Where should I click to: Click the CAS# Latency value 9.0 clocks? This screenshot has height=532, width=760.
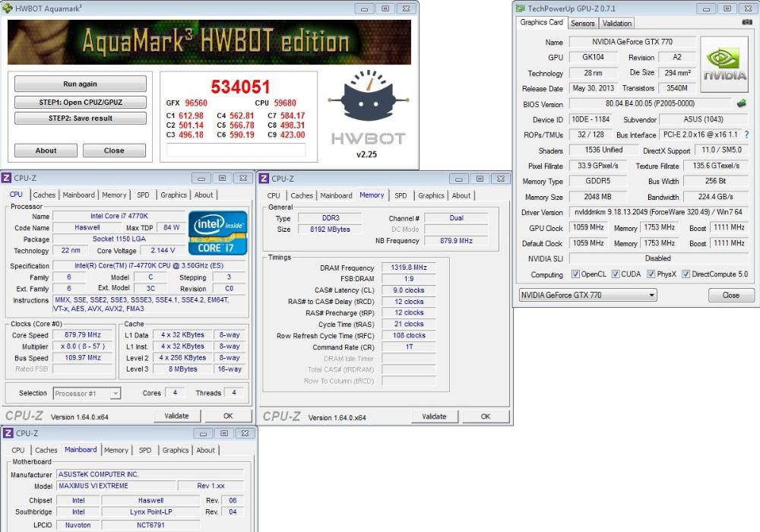coord(409,290)
